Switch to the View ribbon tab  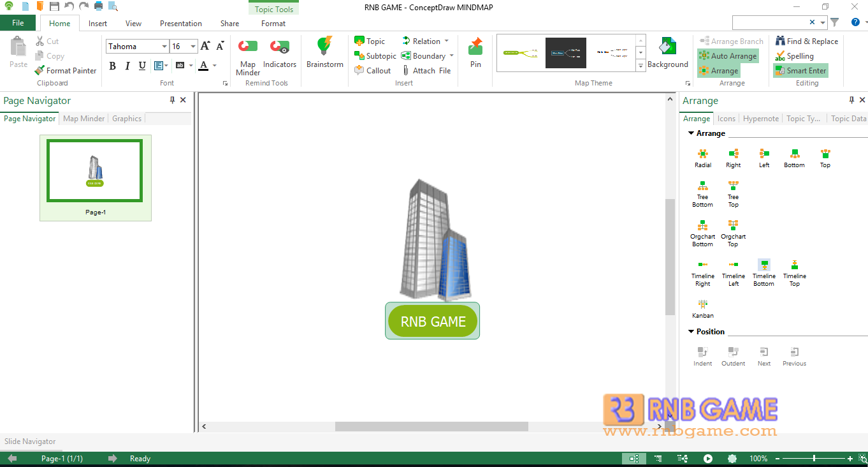(133, 24)
